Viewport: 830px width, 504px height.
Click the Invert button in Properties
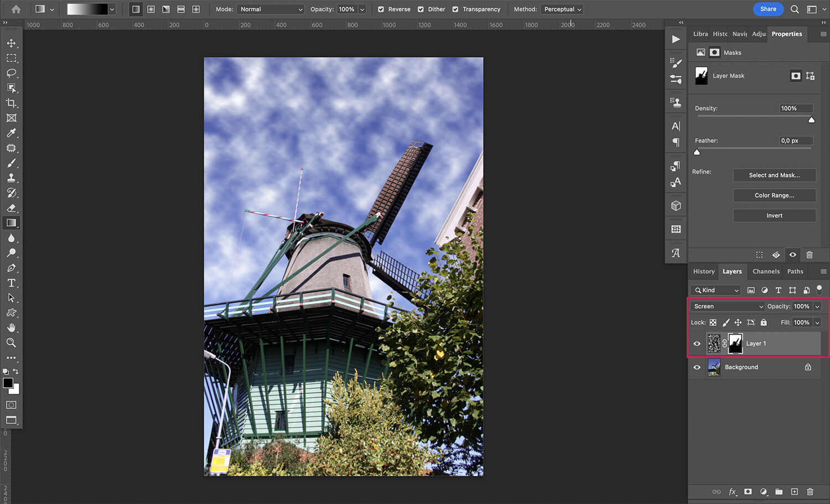774,215
